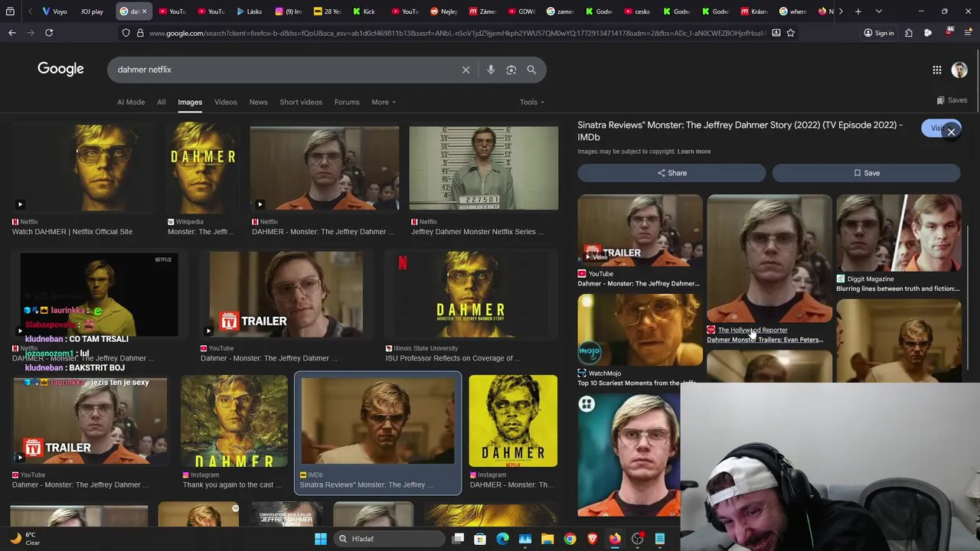Sign in to Firefox account

coord(878,33)
